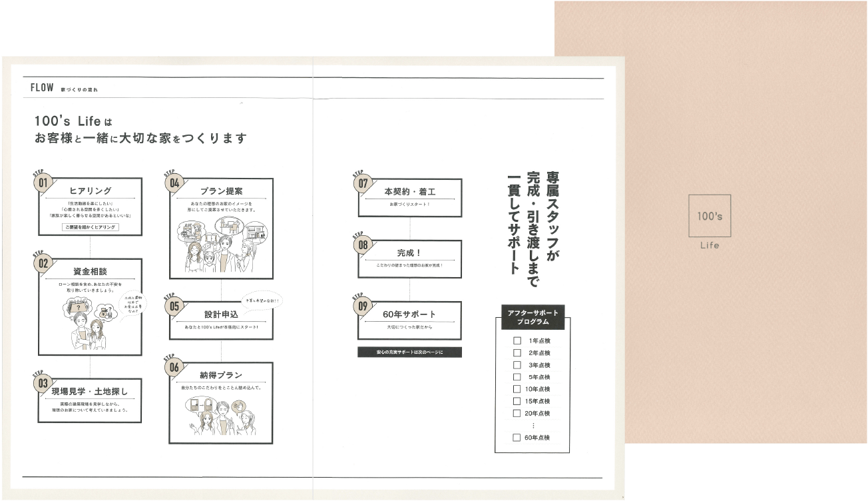
Task: Click the STEP 01 circle badge
Action: [44, 183]
